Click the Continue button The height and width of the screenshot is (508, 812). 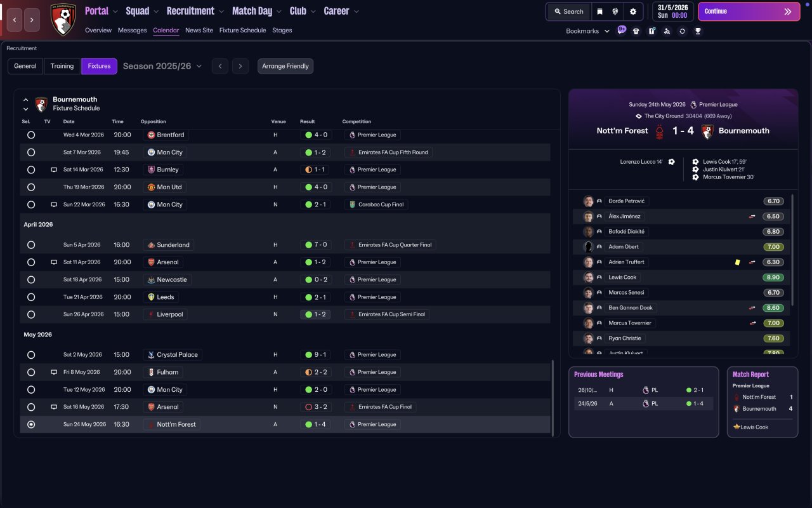749,11
